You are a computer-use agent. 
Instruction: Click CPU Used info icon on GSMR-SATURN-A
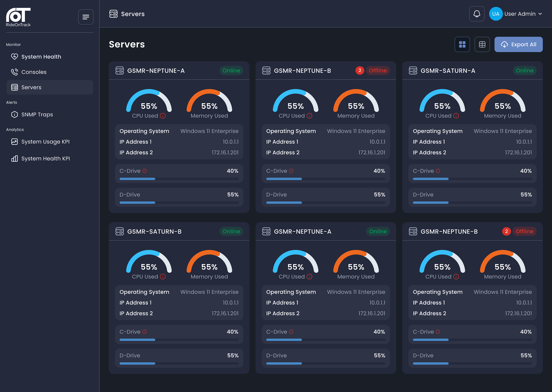(456, 116)
